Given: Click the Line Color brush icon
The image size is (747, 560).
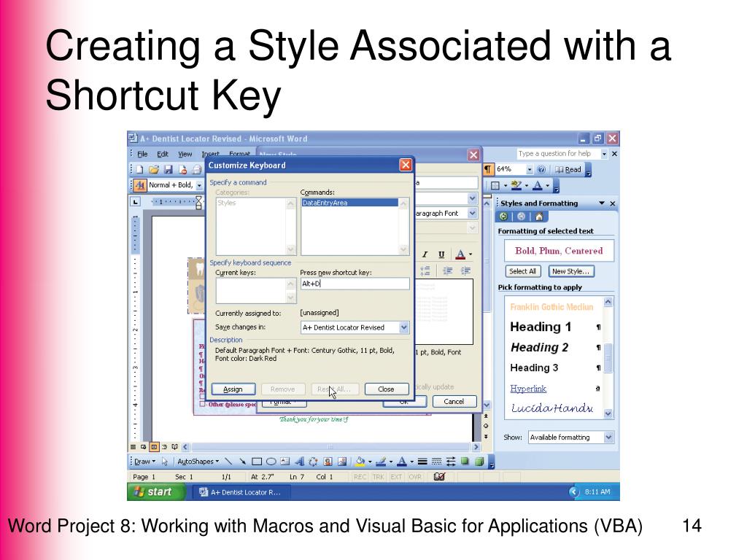Looking at the screenshot, I should tap(381, 462).
